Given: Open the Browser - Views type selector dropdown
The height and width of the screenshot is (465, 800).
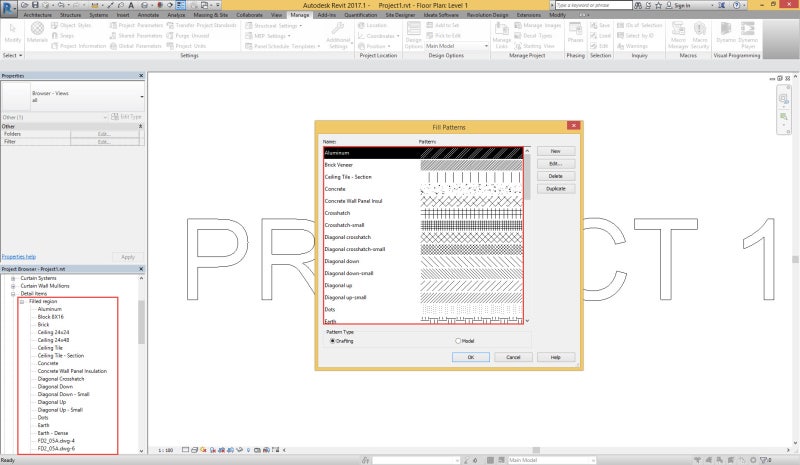Looking at the screenshot, I should (141, 96).
